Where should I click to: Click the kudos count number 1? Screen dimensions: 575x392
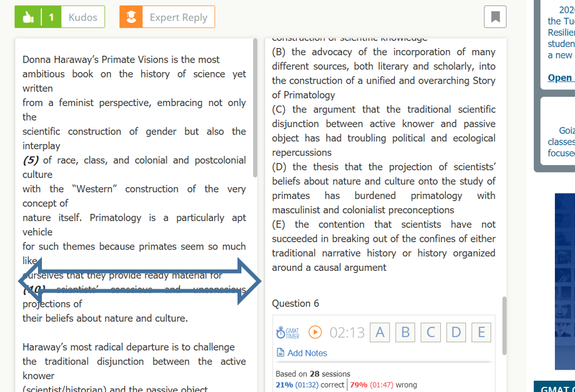coord(51,17)
